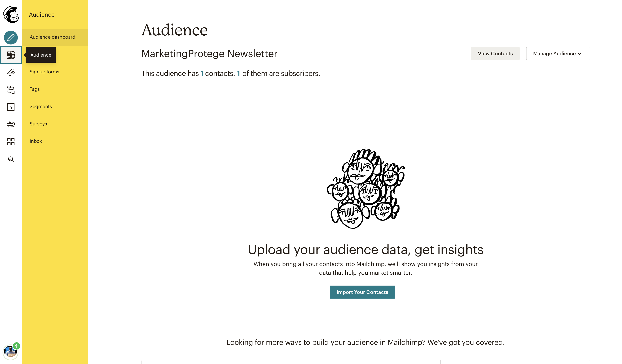Click the Search magnifier icon
Viewport: 622px width, 364px height.
pos(11,159)
